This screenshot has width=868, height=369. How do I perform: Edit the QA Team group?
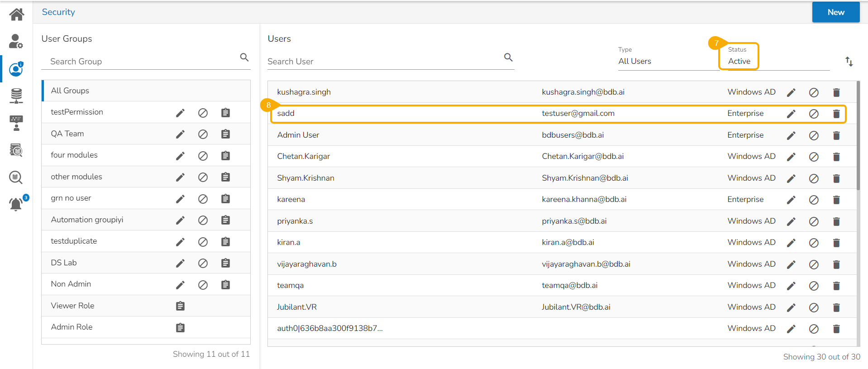tap(180, 134)
